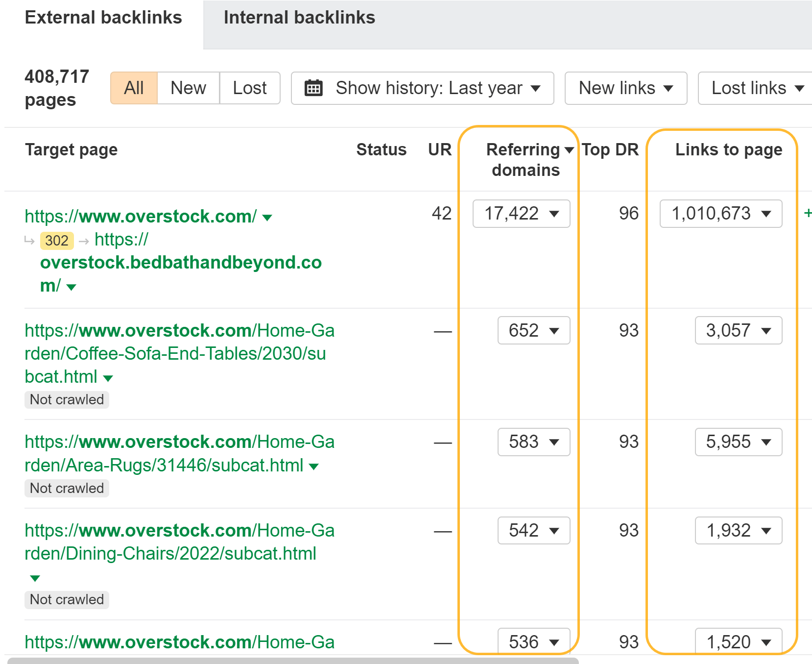Screen dimensions: 812x664
Task: Click the sort arrow on Referring domains header
Action: tap(570, 149)
